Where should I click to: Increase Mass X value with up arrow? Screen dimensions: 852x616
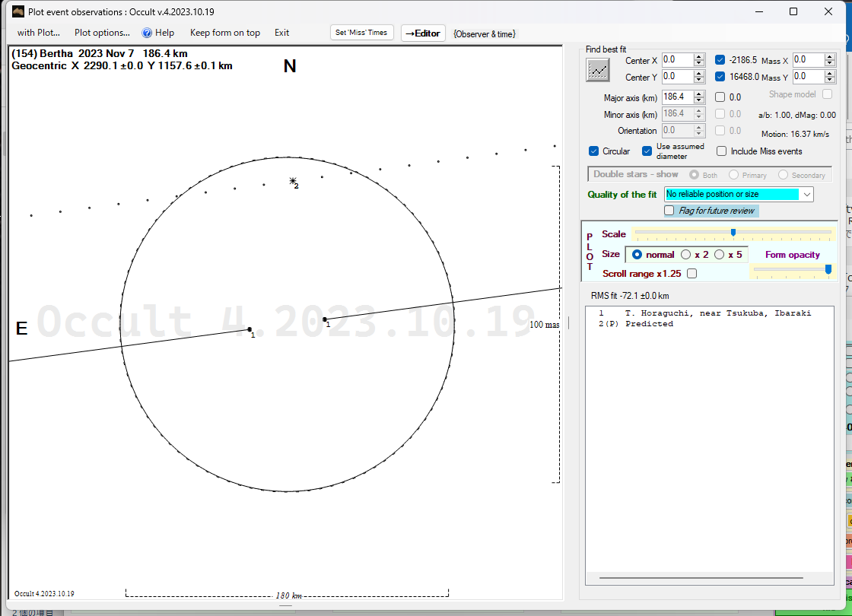tap(830, 57)
